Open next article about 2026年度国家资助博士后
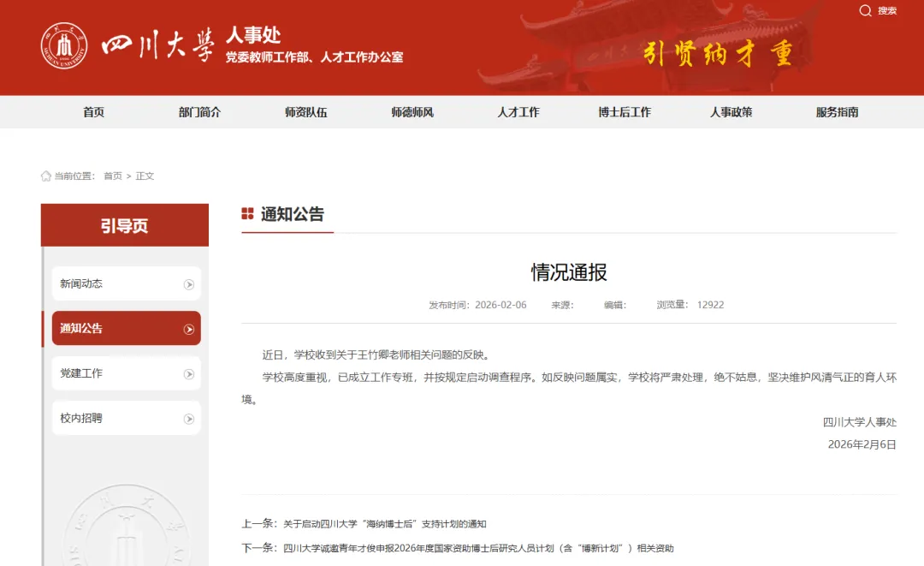This screenshot has width=924, height=566. (478, 548)
